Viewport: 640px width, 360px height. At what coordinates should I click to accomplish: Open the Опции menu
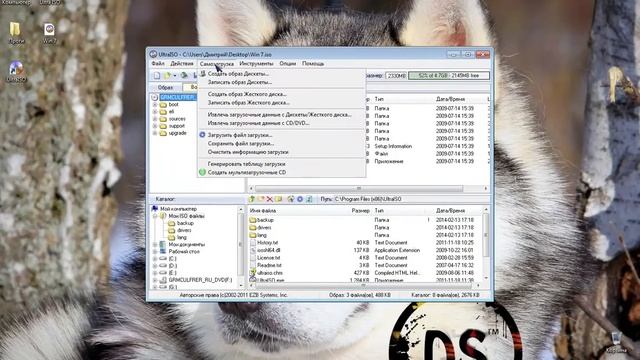(x=288, y=64)
